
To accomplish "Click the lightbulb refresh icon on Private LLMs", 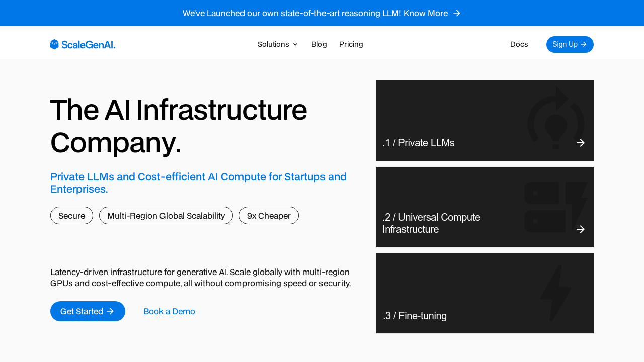I will pyautogui.click(x=555, y=119).
